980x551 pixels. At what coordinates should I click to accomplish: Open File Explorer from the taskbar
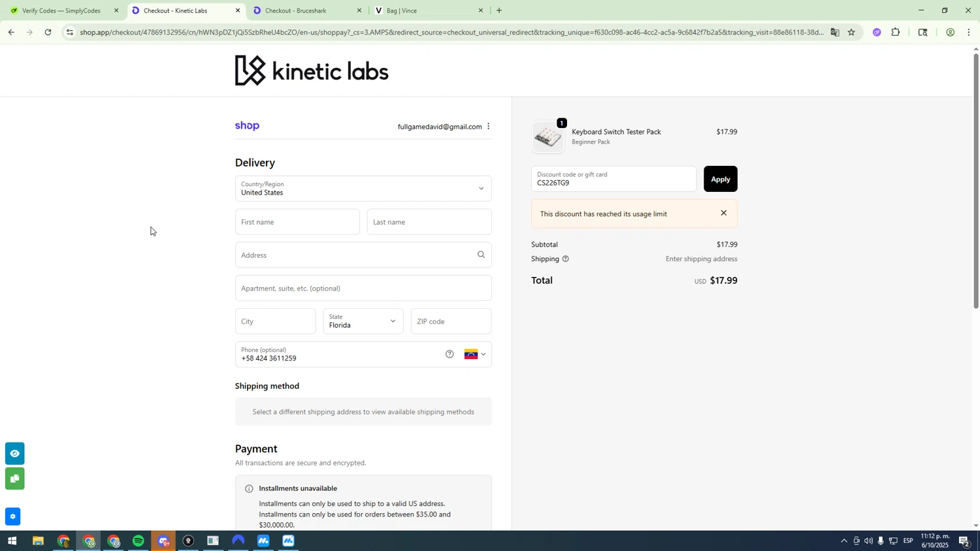click(38, 541)
